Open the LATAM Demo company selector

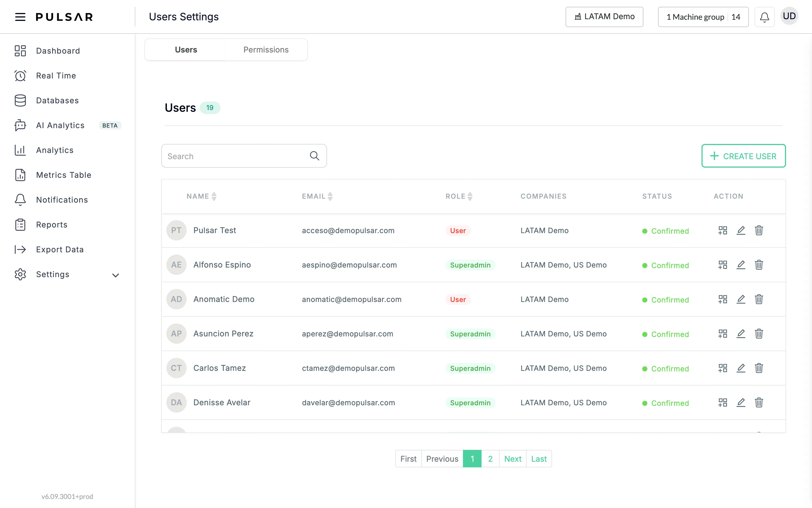point(604,17)
